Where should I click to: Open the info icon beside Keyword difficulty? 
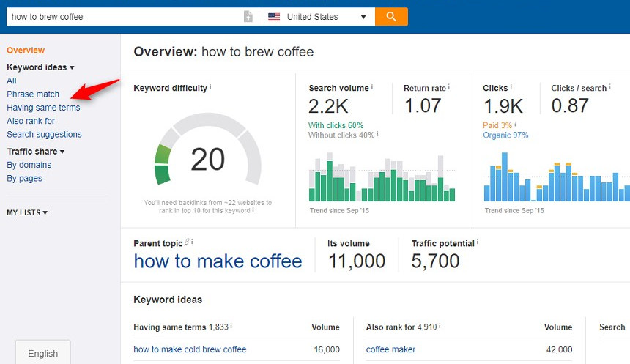click(x=210, y=86)
